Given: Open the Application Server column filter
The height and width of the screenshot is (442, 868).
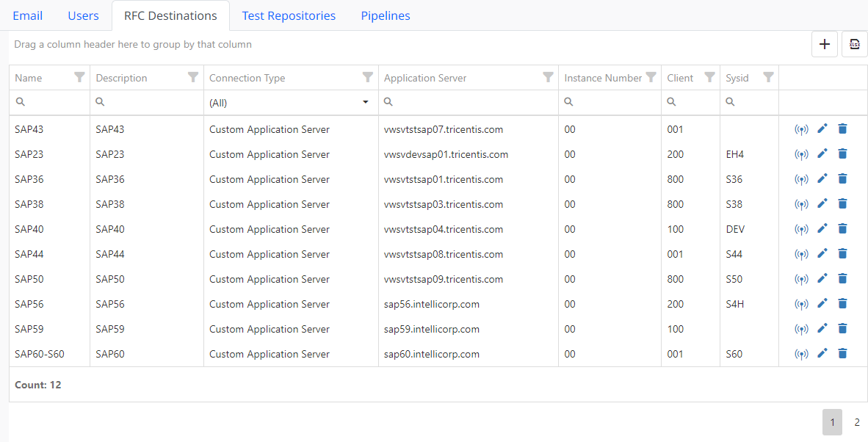Looking at the screenshot, I should click(548, 77).
